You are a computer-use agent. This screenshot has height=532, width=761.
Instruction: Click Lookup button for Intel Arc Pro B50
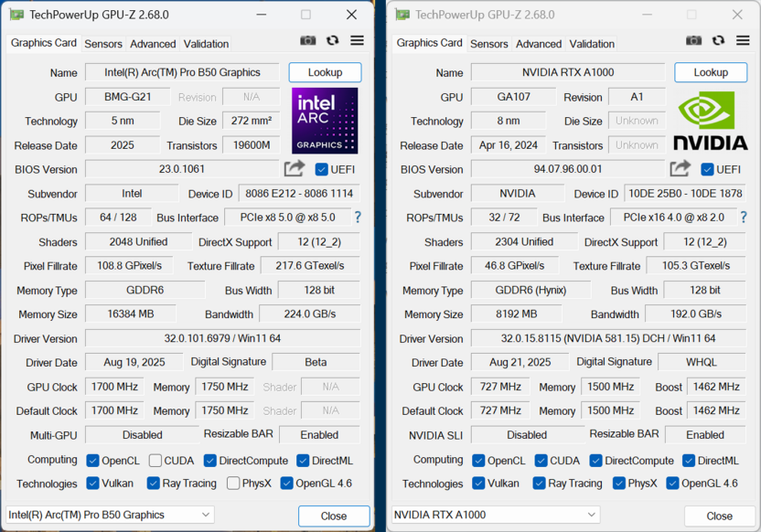pyautogui.click(x=325, y=72)
